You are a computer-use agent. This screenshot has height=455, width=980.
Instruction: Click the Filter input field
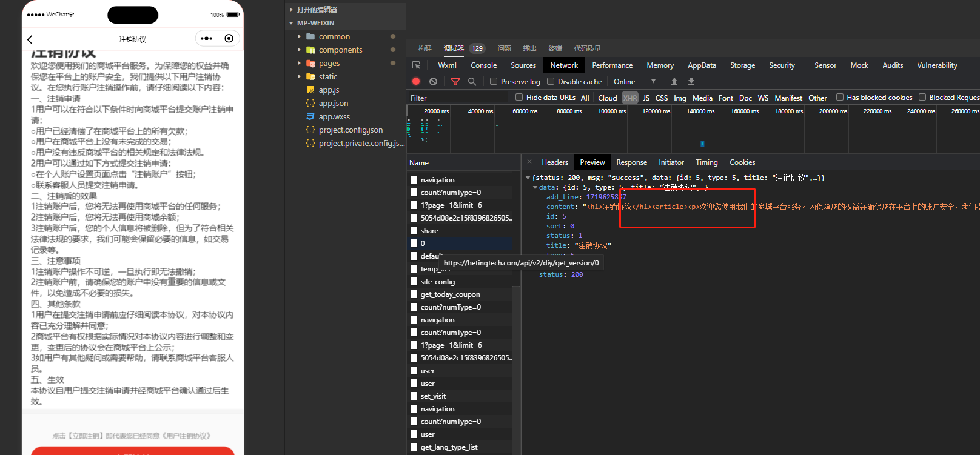[458, 98]
